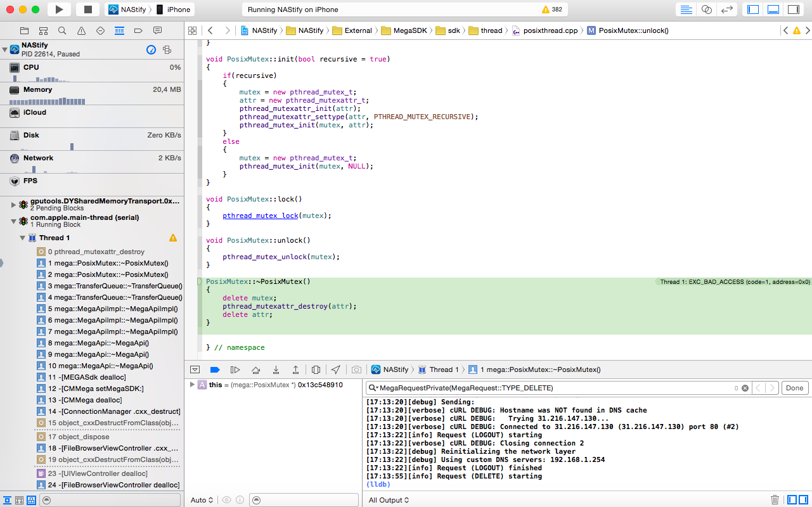This screenshot has width=812, height=507.
Task: Click Simulate Location arrow icon
Action: pos(336,369)
